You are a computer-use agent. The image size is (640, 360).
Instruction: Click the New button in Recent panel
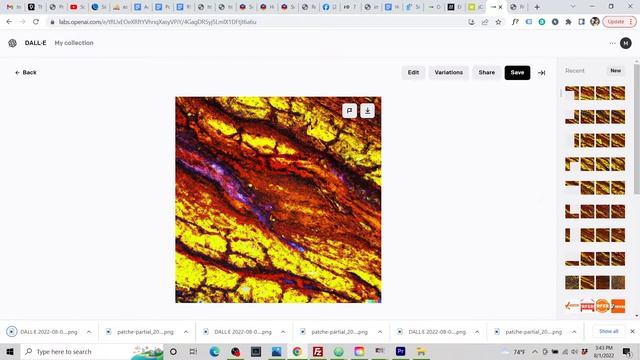[616, 71]
